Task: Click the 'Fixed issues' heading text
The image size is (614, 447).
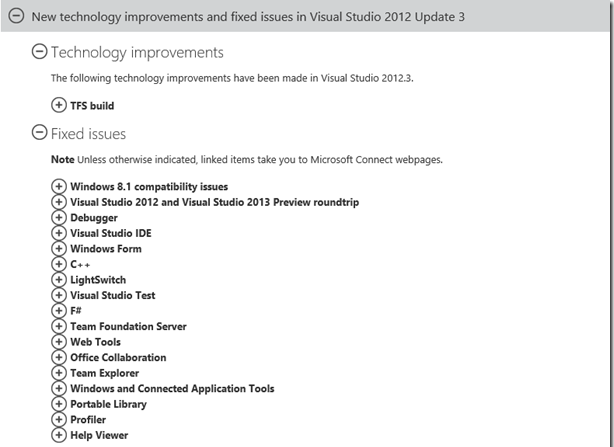Action: (x=88, y=134)
